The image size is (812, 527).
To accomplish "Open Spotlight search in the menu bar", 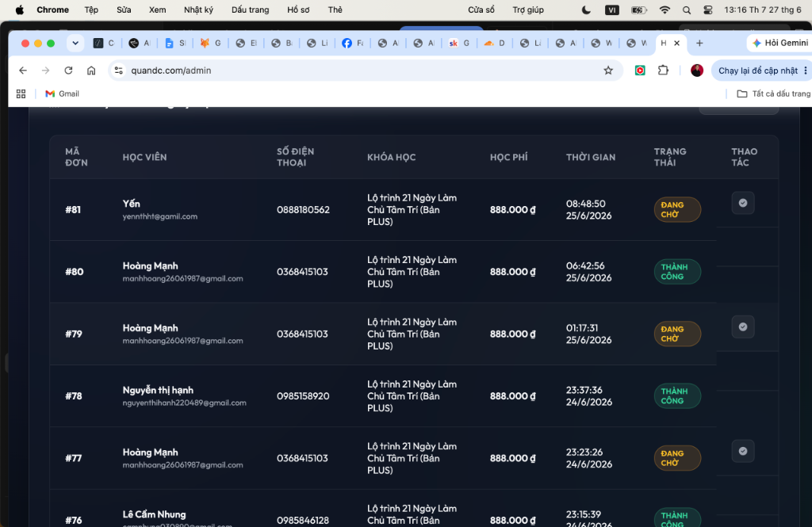I will click(687, 10).
